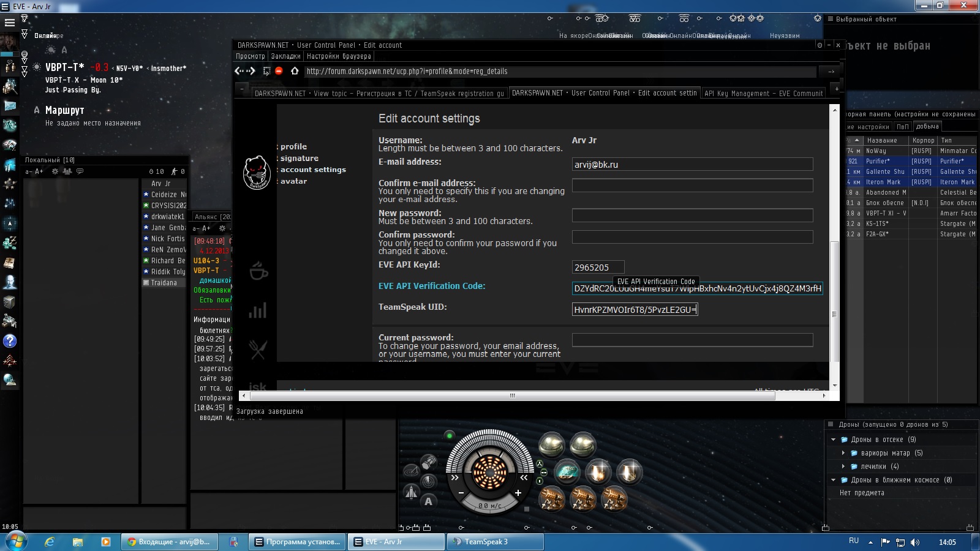This screenshot has width=980, height=551.
Task: Click the E-mail address input field
Action: coord(692,165)
